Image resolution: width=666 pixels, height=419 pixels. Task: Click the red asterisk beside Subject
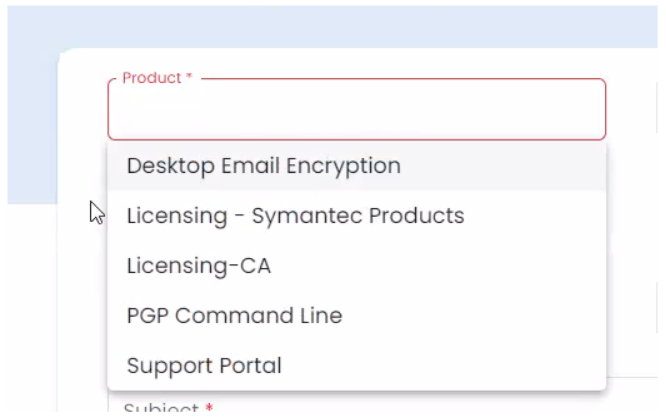(209, 407)
